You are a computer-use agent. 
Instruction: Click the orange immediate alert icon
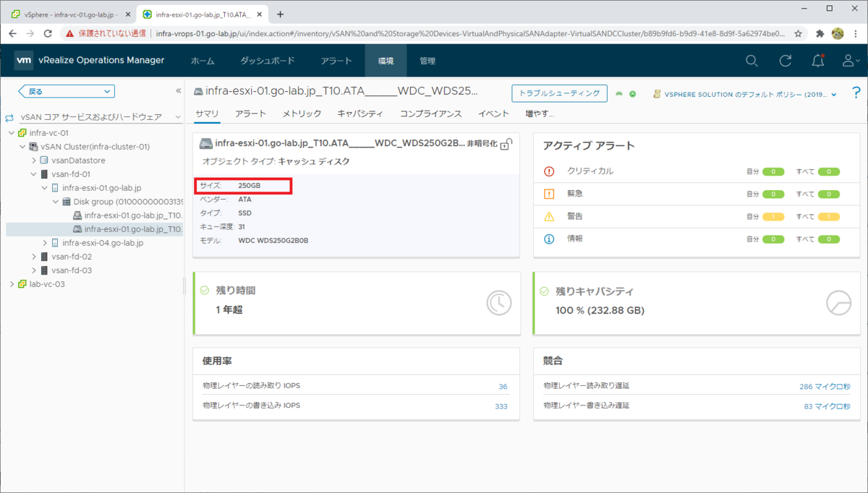coord(549,194)
